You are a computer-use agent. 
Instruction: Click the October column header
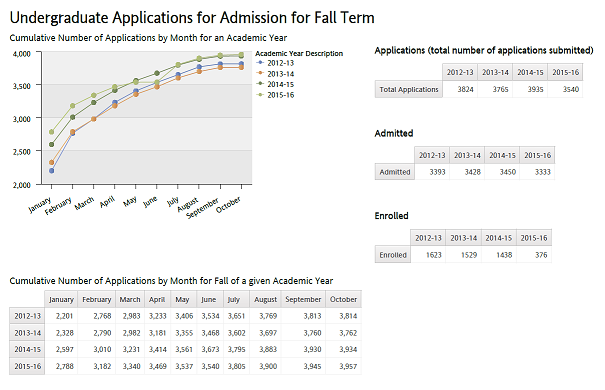[x=343, y=299]
